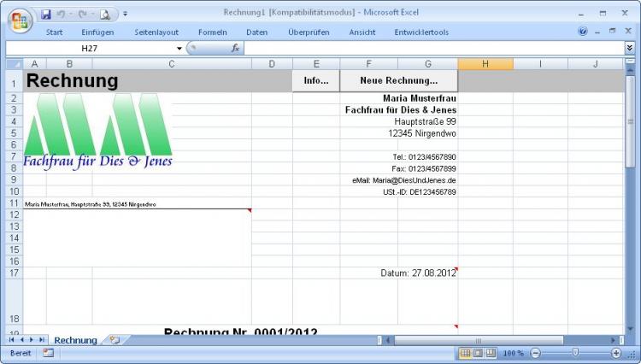Open the Formeln ribbon tab
641x364 pixels.
pos(213,32)
